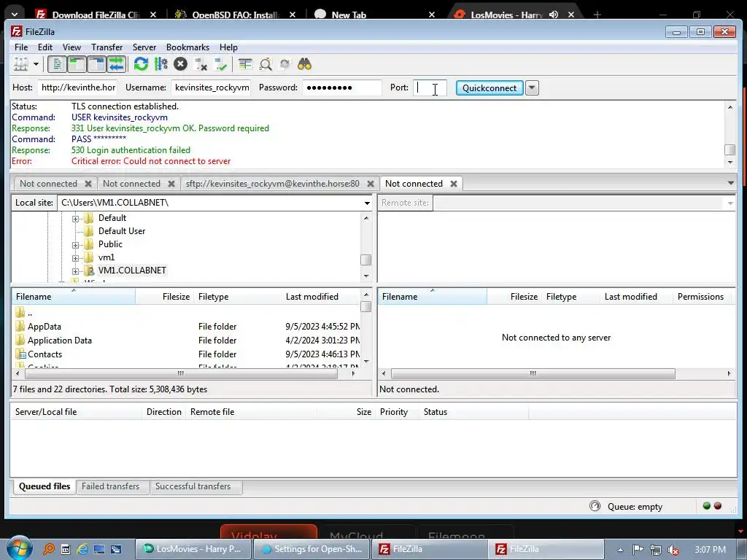Open the Transfer menu
This screenshot has height=560, width=747.
(x=107, y=47)
